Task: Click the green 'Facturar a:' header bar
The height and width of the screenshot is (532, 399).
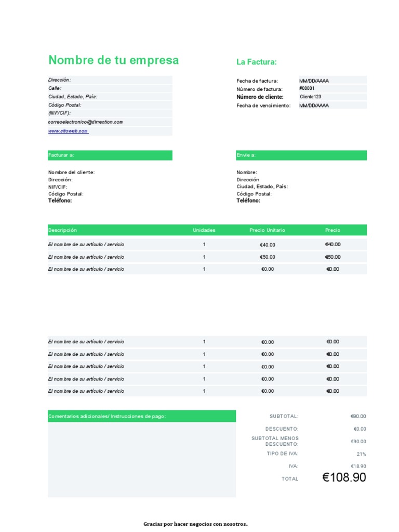Action: point(110,155)
